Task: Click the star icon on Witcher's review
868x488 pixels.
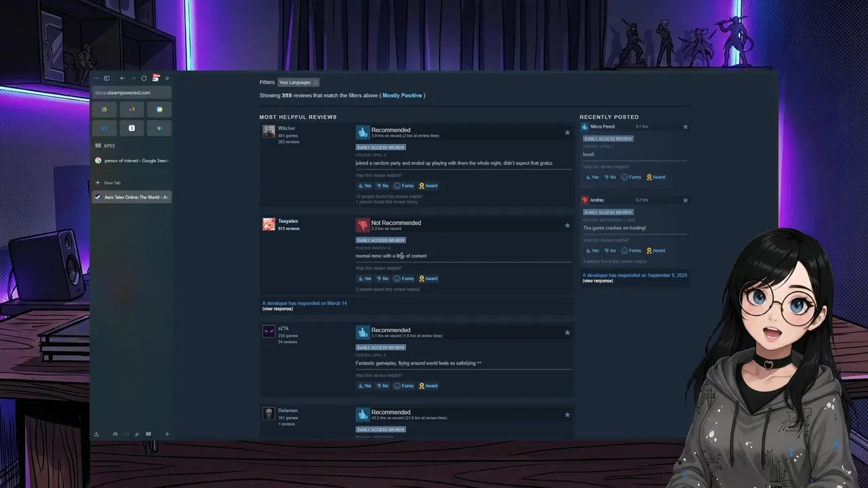Action: coord(568,132)
